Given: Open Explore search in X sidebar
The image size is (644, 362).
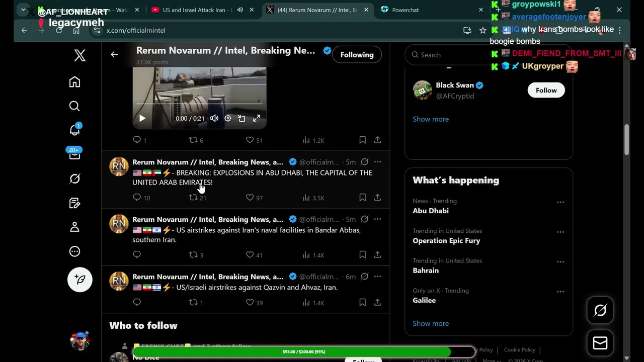Looking at the screenshot, I should [x=74, y=106].
